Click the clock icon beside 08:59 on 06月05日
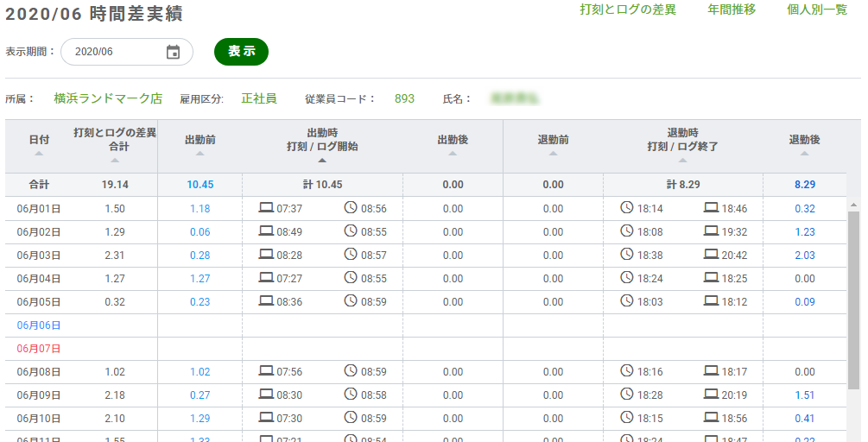The height and width of the screenshot is (442, 868). (351, 300)
